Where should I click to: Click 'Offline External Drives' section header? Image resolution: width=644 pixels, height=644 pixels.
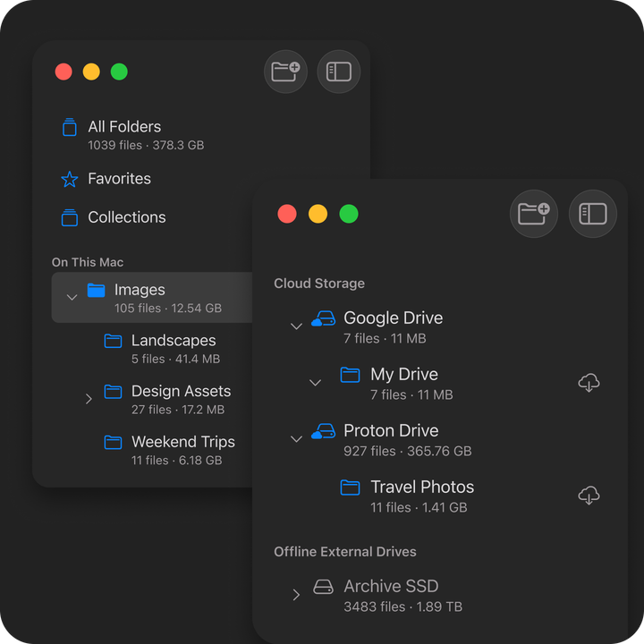(345, 552)
